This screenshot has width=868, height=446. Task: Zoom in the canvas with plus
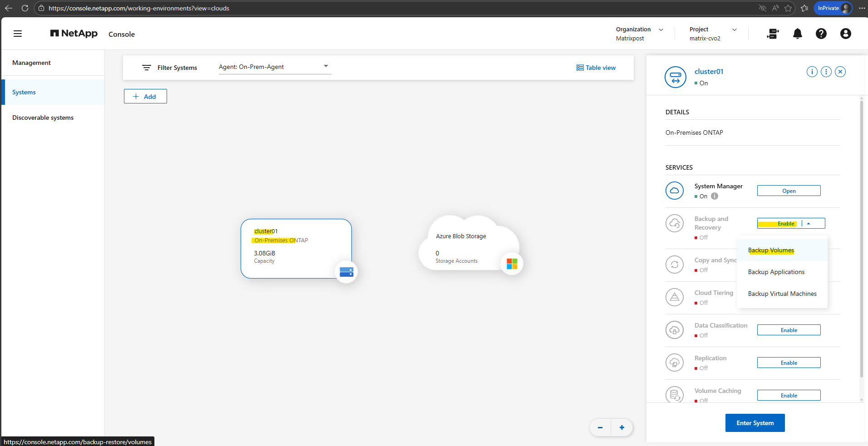[x=621, y=427]
